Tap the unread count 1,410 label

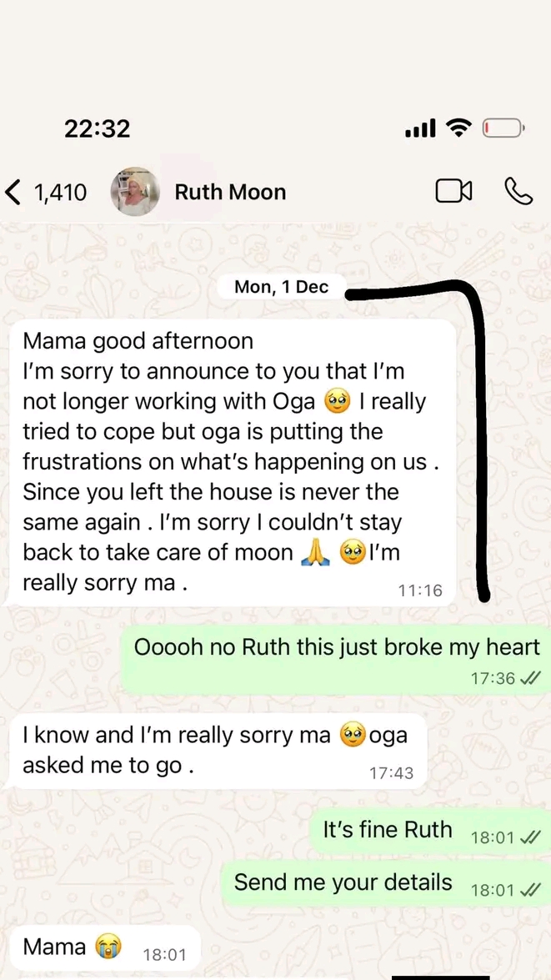pos(60,193)
